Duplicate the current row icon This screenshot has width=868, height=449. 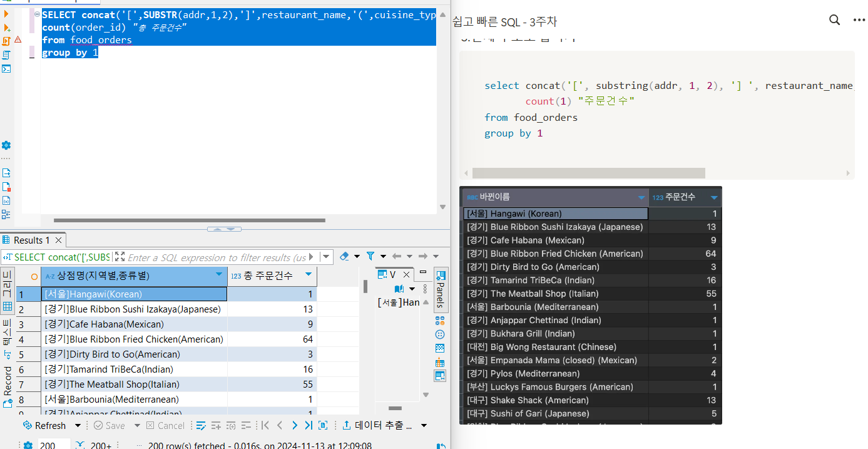[x=231, y=425]
